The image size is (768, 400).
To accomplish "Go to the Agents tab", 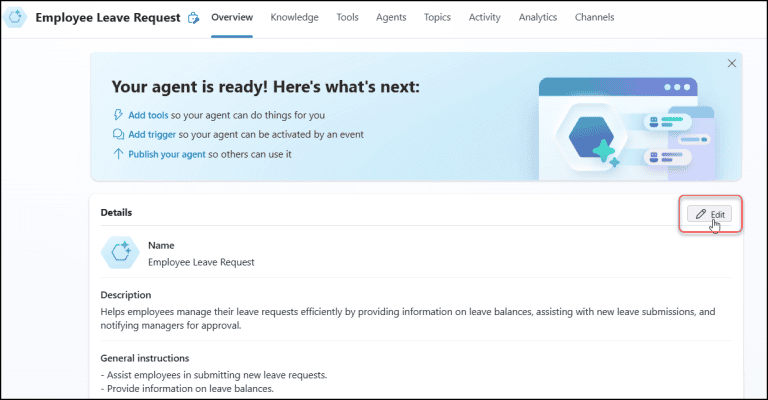I will [x=391, y=17].
